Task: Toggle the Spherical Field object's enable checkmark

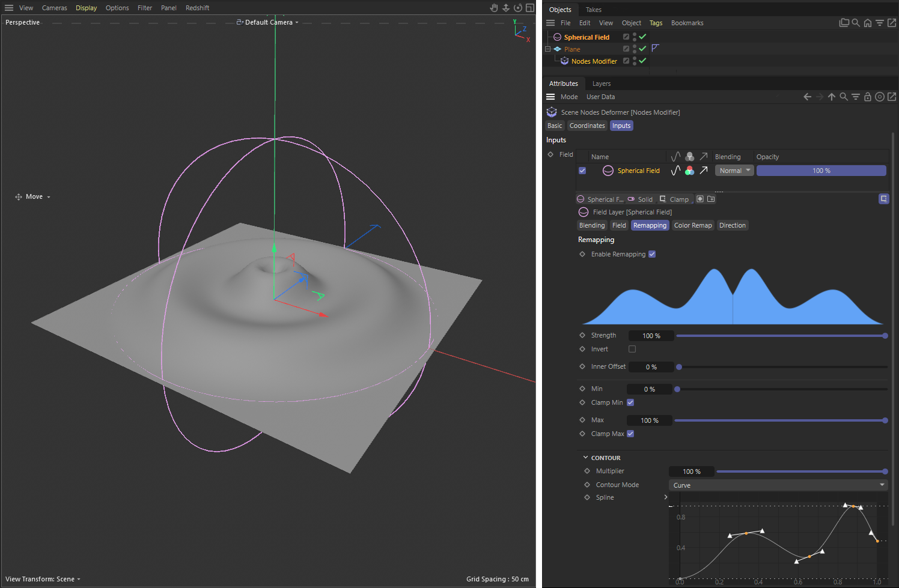Action: (x=642, y=37)
